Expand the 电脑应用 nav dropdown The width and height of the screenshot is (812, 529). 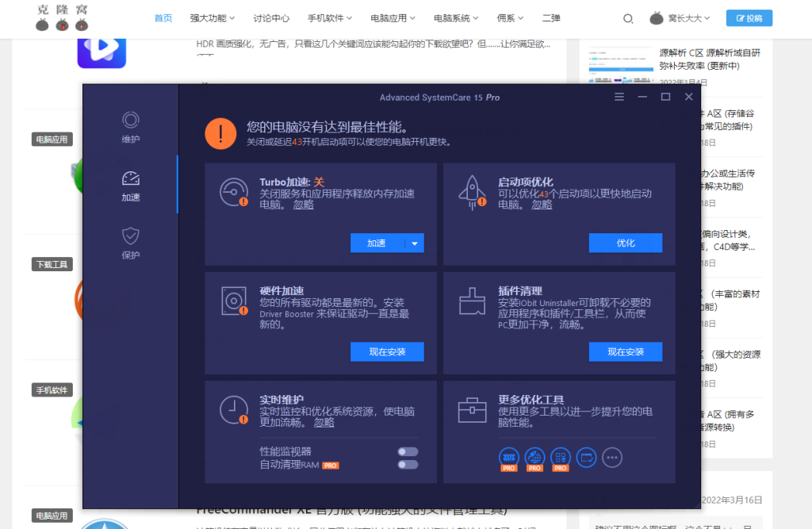click(393, 18)
